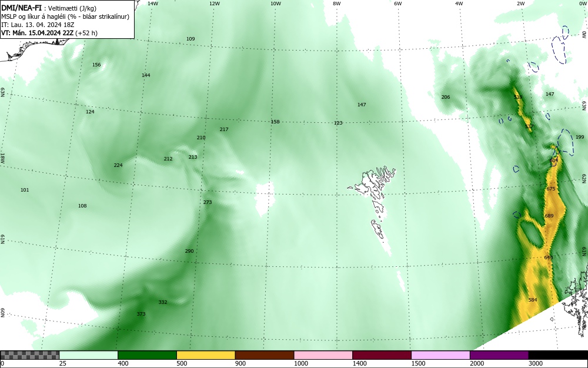
Task: Click the CAPE value '537'
Action: tap(529, 126)
